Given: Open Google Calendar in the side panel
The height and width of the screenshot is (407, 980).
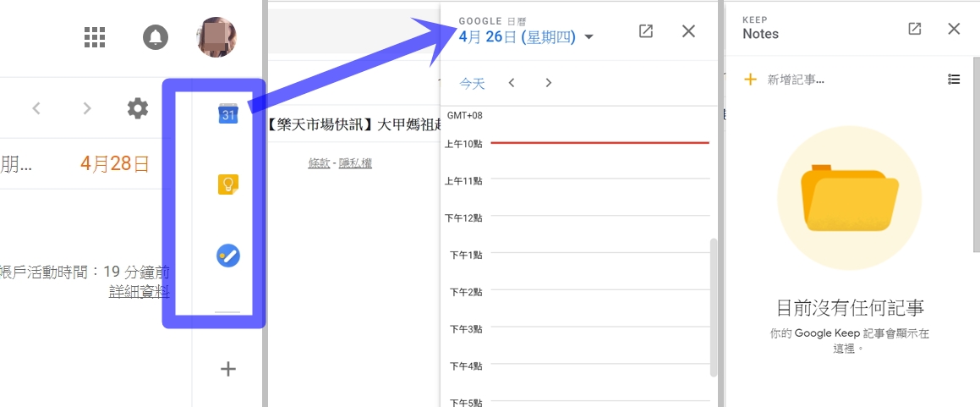Looking at the screenshot, I should tap(228, 113).
